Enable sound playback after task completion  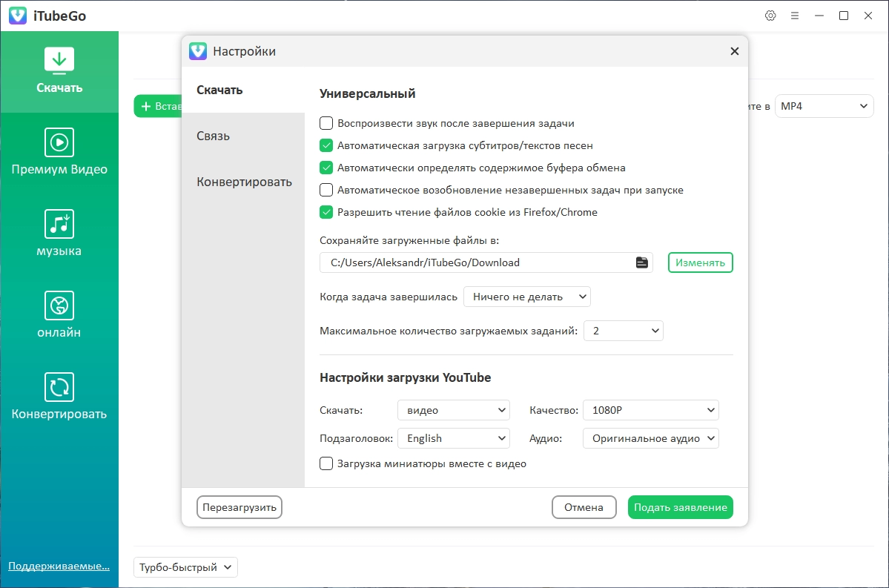326,123
